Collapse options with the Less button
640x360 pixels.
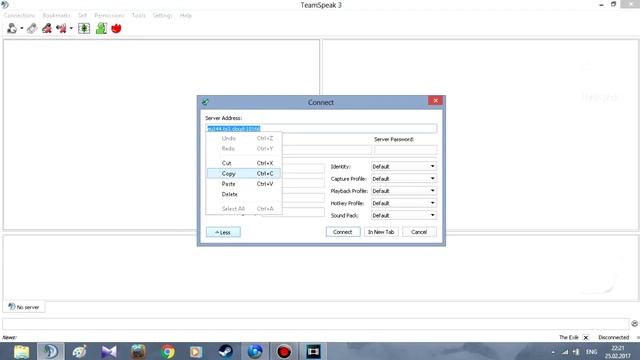click(x=223, y=232)
